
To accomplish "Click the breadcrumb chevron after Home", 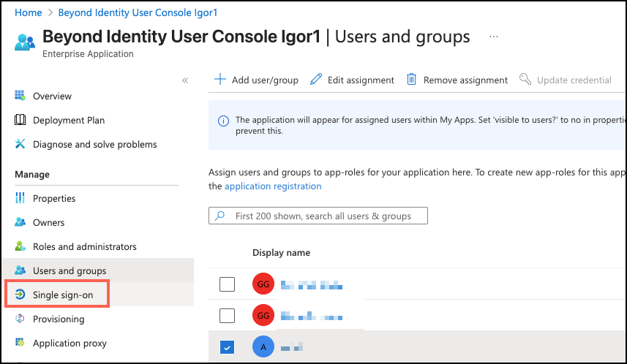I will [50, 13].
